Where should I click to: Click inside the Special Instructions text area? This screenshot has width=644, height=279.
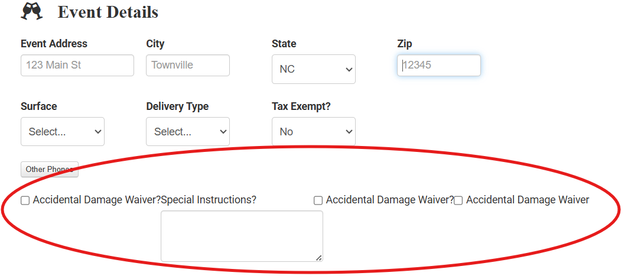[242, 235]
